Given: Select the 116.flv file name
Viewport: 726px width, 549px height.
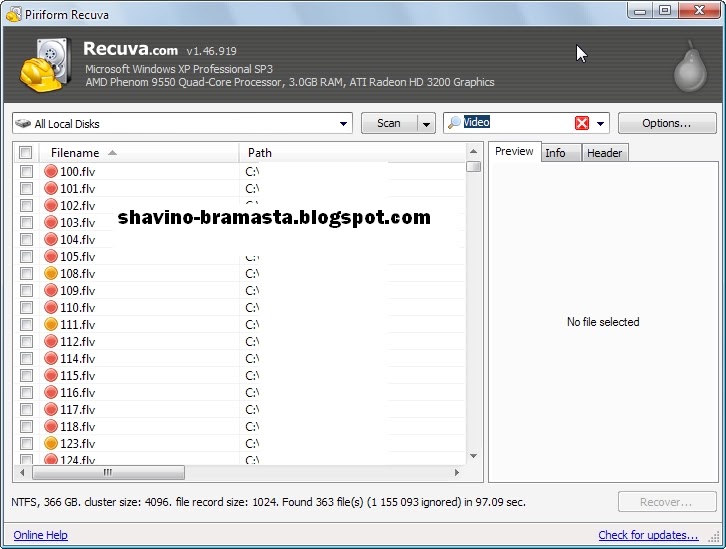Looking at the screenshot, I should (78, 393).
